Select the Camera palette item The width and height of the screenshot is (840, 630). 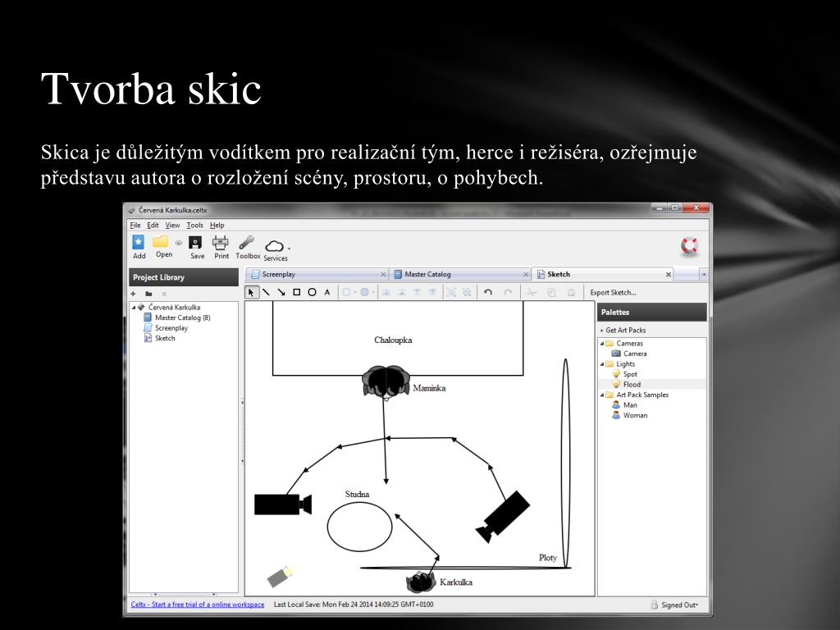click(x=629, y=354)
